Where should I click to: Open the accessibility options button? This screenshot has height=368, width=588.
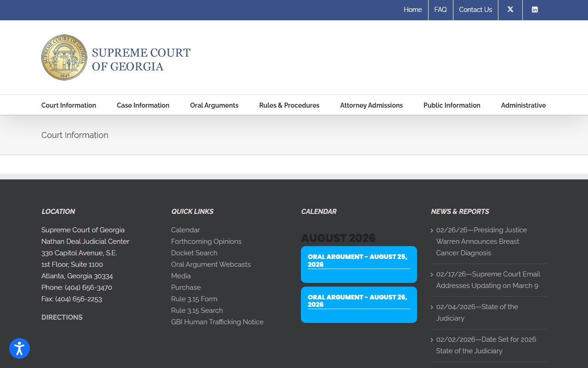(19, 349)
